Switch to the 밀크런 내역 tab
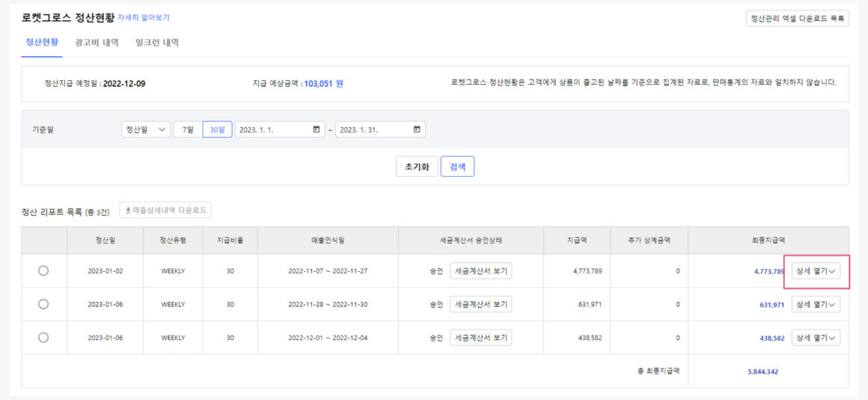Image resolution: width=868 pixels, height=400 pixels. click(157, 43)
